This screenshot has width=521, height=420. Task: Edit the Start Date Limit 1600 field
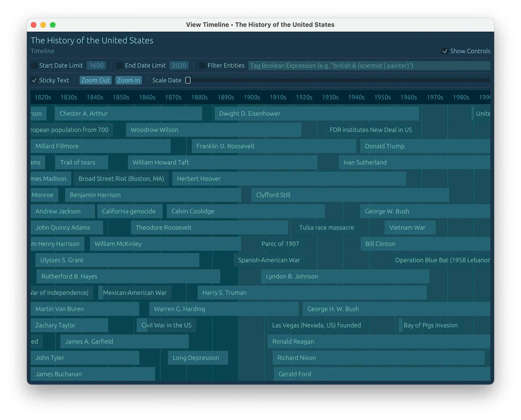[x=96, y=65]
